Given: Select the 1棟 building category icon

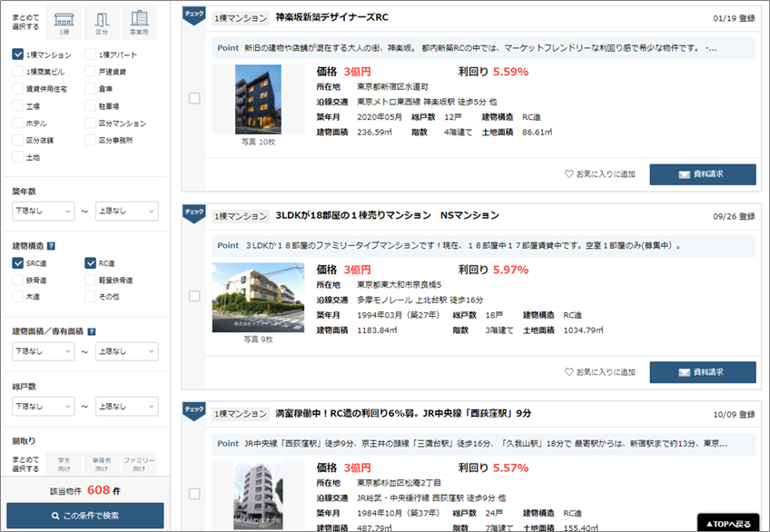Looking at the screenshot, I should pos(64,22).
